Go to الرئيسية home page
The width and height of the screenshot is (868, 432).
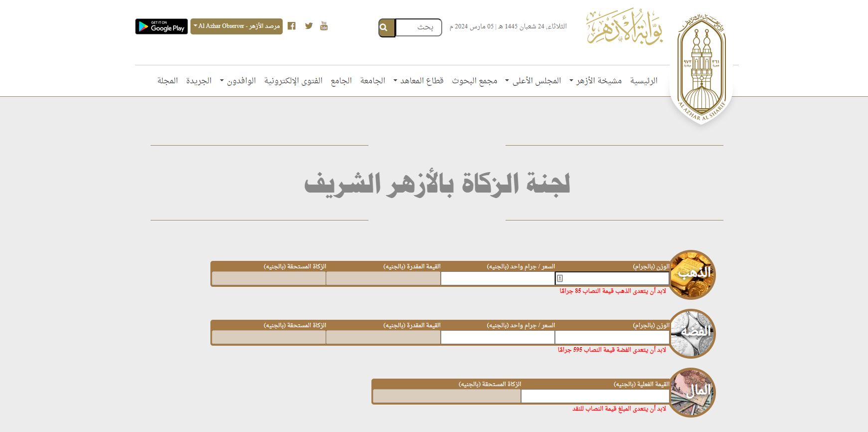(644, 80)
